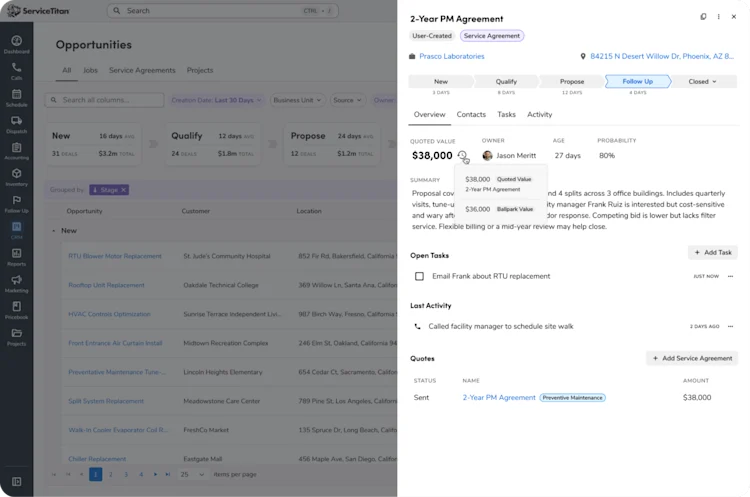The width and height of the screenshot is (750, 497).
Task: Open the HVAC Controls Optimization opportunity
Action: tap(109, 314)
